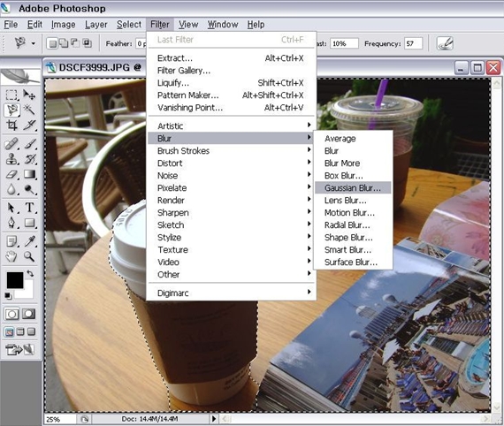Choose Liquify from Filter menu
504x426 pixels.
(231, 82)
